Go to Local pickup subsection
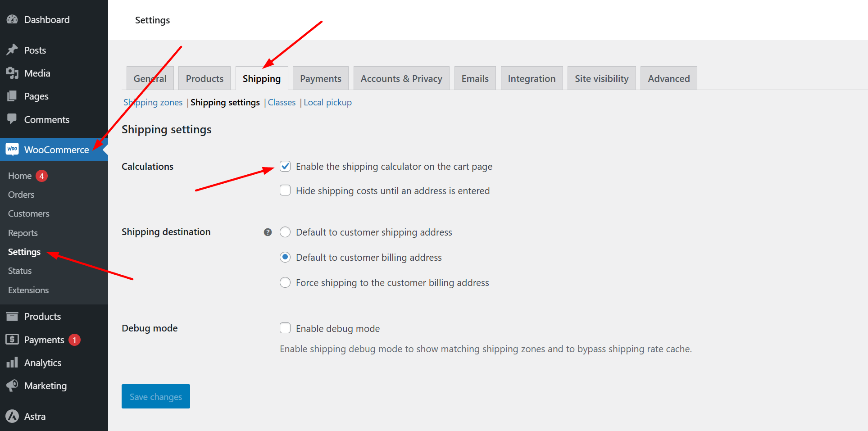868x431 pixels. point(327,103)
